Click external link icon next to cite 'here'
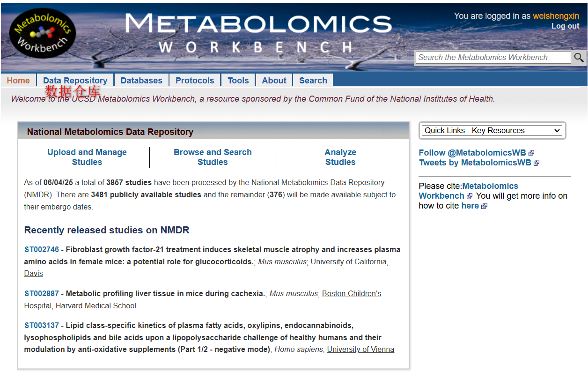The width and height of the screenshot is (588, 373). click(484, 206)
